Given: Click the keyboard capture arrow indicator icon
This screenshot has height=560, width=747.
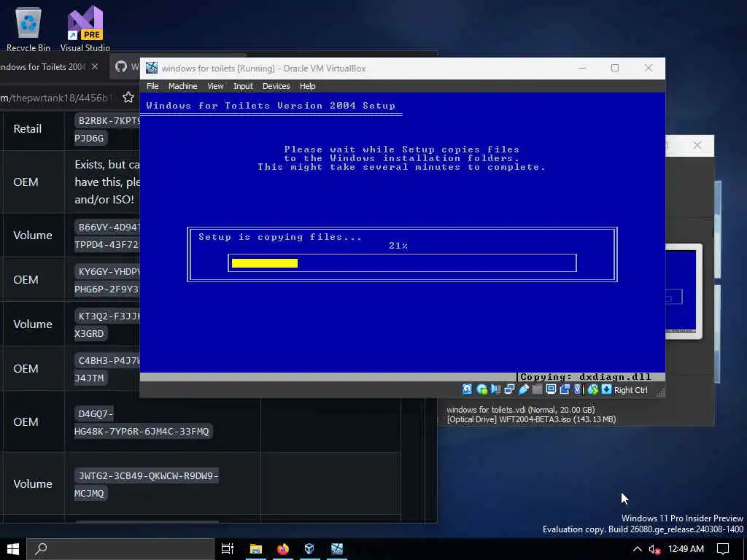Looking at the screenshot, I should (x=606, y=389).
